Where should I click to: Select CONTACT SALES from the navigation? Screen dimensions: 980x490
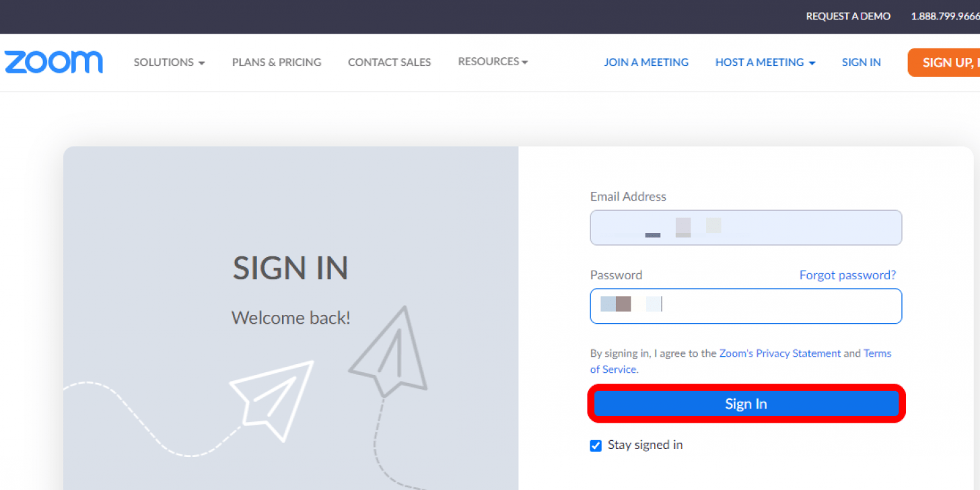[389, 62]
